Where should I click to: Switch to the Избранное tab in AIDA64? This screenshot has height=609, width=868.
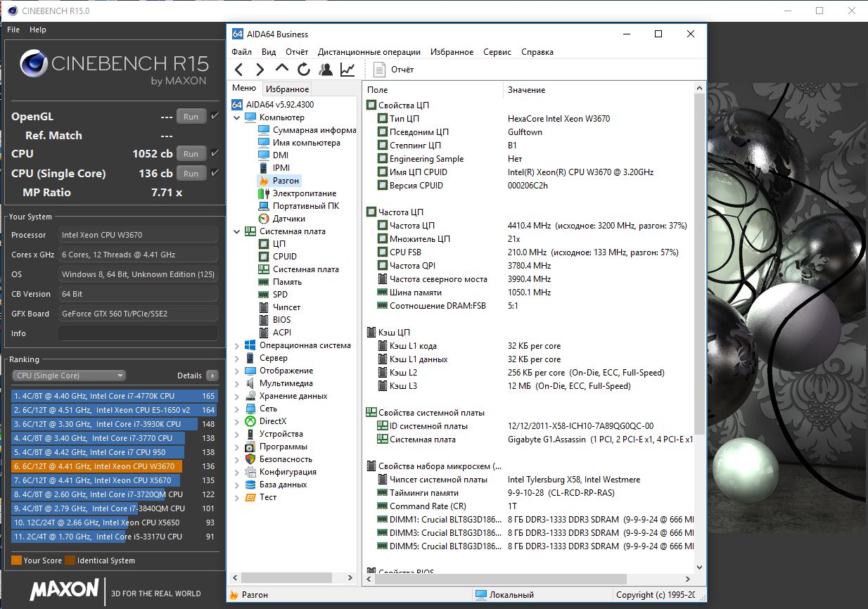pos(287,89)
